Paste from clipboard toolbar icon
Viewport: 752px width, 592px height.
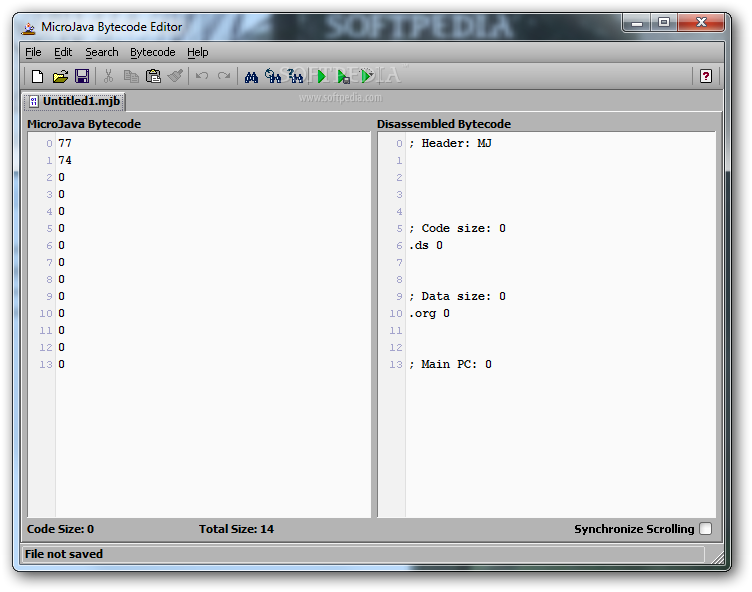point(153,76)
